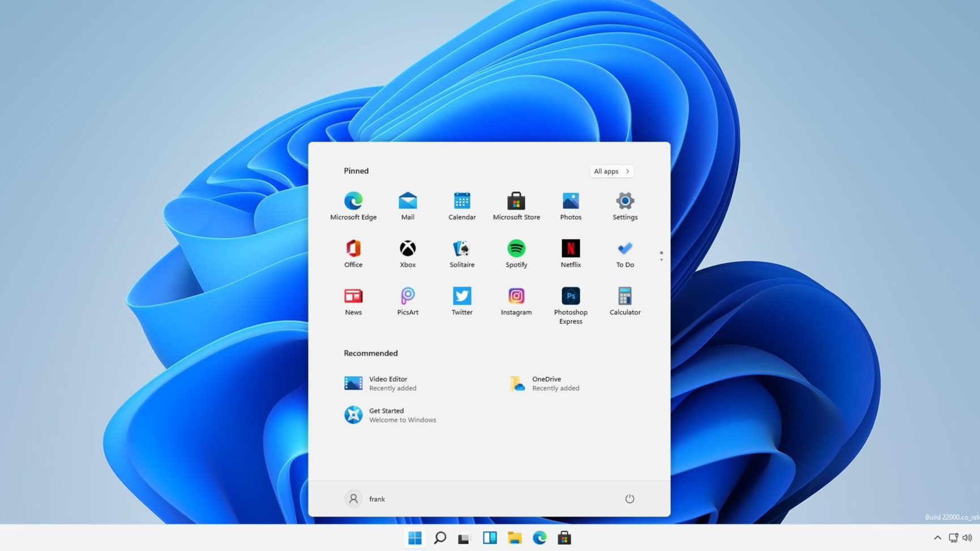
Task: Launch Edge from the taskbar
Action: 540,538
